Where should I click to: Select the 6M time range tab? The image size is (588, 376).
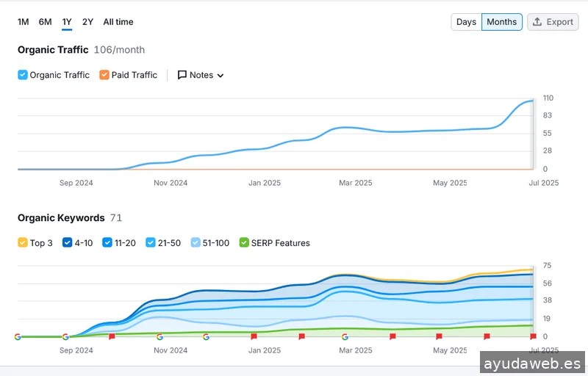tap(46, 22)
